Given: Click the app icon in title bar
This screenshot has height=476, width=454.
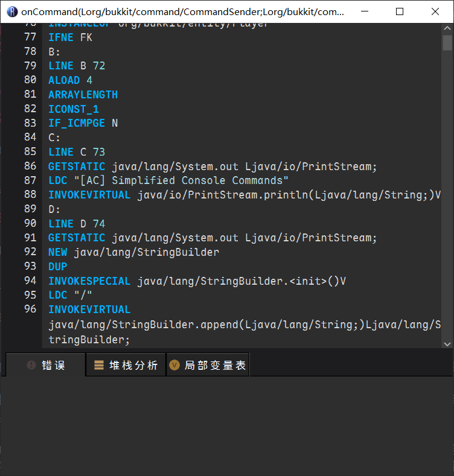Looking at the screenshot, I should [11, 11].
